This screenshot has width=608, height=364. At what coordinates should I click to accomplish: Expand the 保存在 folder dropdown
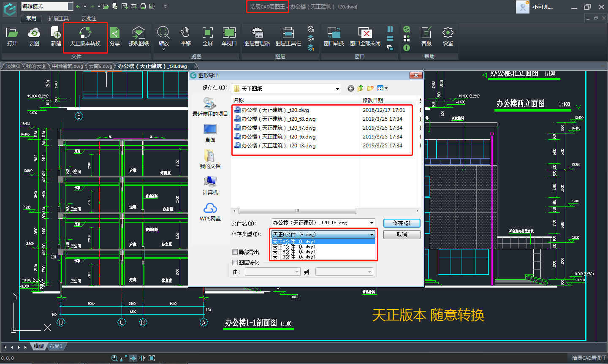point(337,89)
